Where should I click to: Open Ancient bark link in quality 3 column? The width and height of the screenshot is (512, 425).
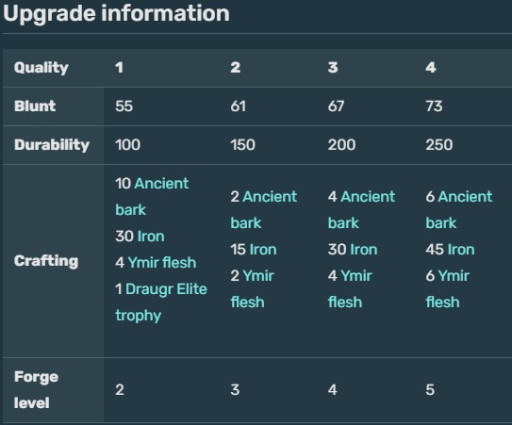pyautogui.click(x=361, y=210)
